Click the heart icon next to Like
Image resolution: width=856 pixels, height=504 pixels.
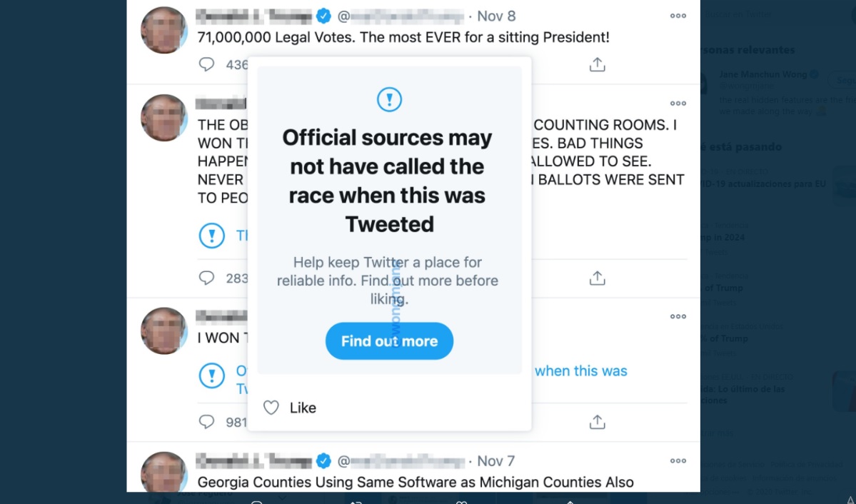[271, 408]
